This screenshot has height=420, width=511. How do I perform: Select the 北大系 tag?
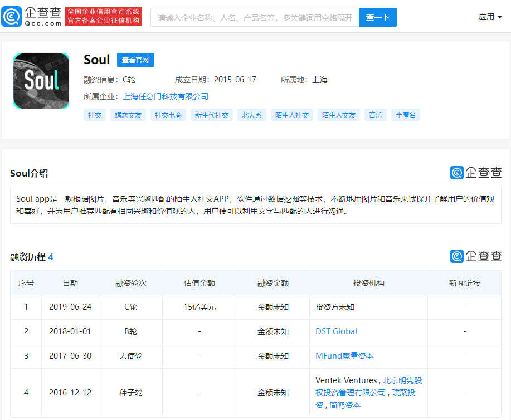[x=251, y=115]
